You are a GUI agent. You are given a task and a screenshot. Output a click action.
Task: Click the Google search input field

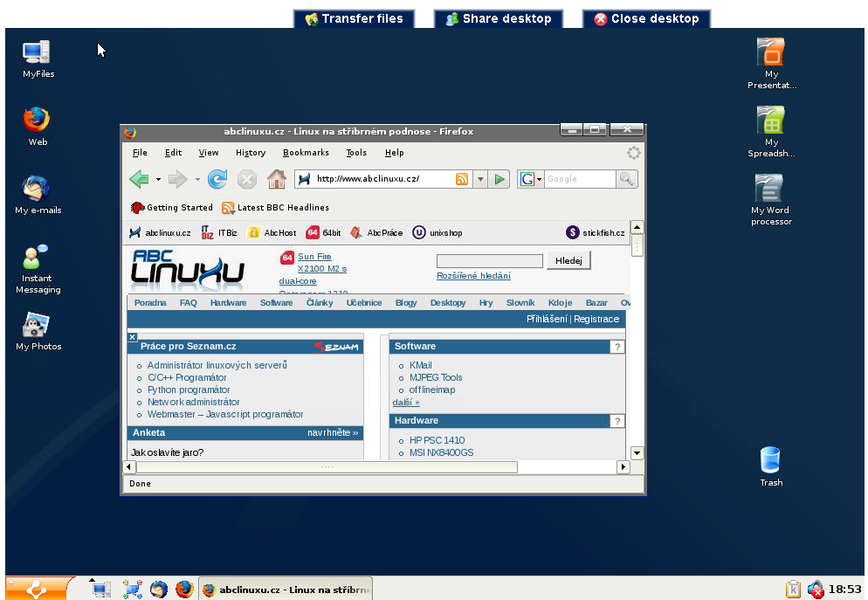580,179
